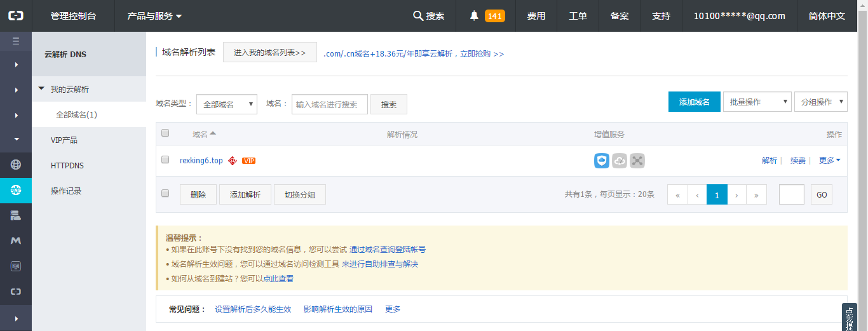Open rexking6.top domain link
The width and height of the screenshot is (868, 331).
pyautogui.click(x=201, y=161)
